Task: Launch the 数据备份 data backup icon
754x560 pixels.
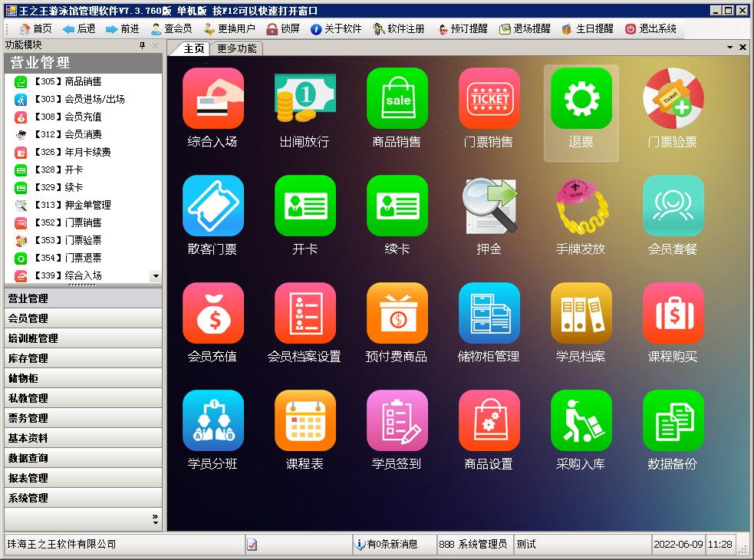Action: click(x=673, y=420)
